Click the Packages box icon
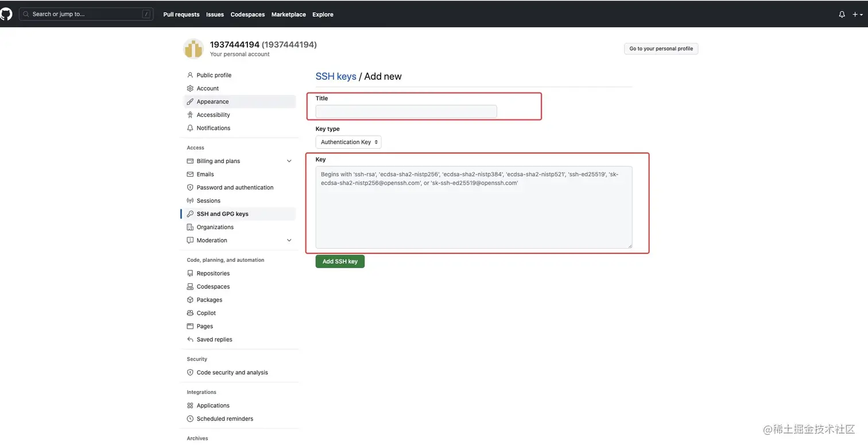This screenshot has width=868, height=448. tap(190, 300)
